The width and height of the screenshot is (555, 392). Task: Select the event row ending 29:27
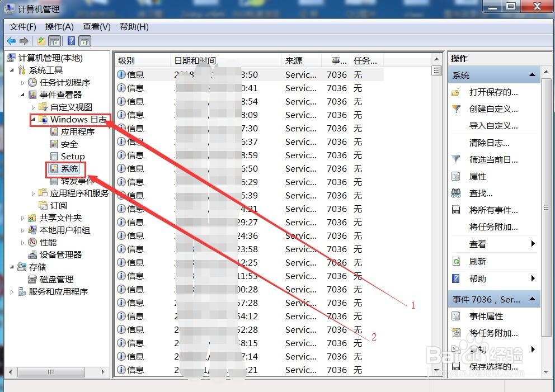250,222
